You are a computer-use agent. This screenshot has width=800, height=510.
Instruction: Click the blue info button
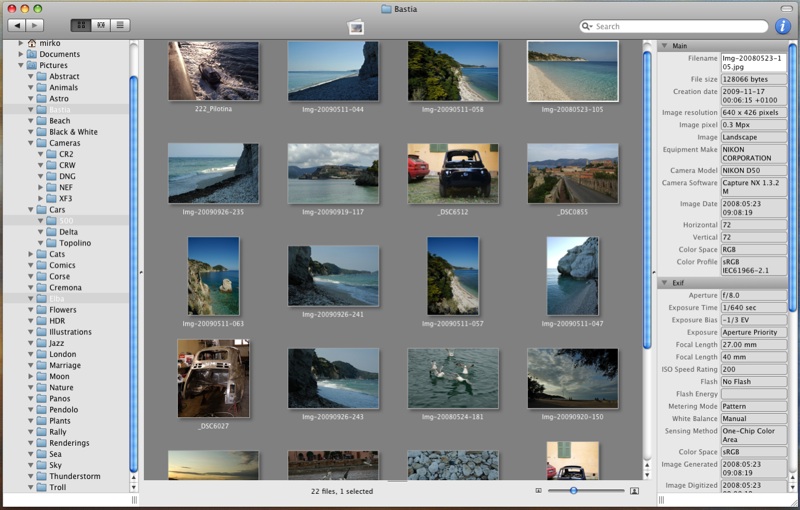pyautogui.click(x=782, y=26)
